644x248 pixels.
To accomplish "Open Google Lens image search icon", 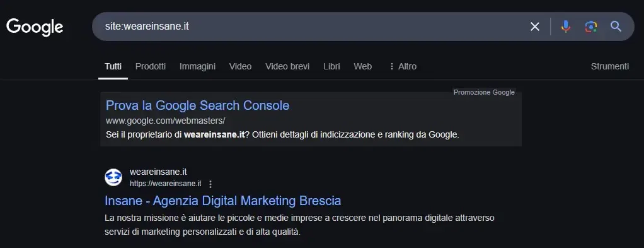I will click(590, 27).
